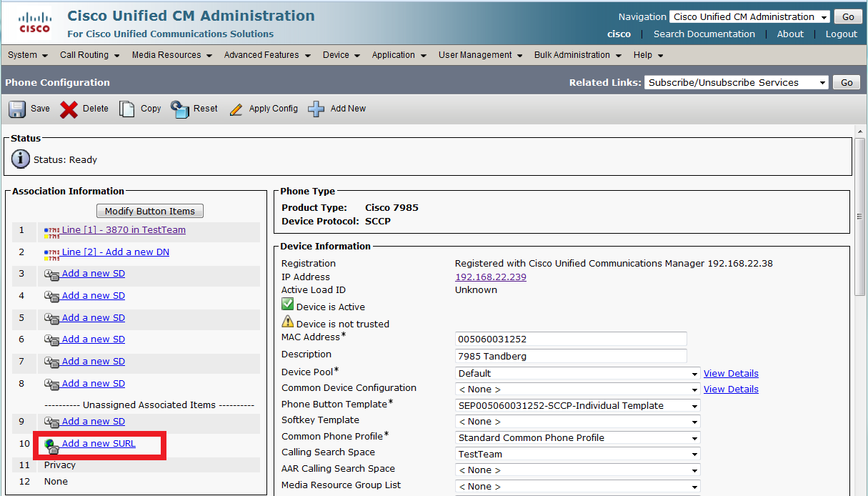Image resolution: width=868 pixels, height=496 pixels.
Task: Click the IP address 192.168.22.239 link
Action: click(x=491, y=277)
